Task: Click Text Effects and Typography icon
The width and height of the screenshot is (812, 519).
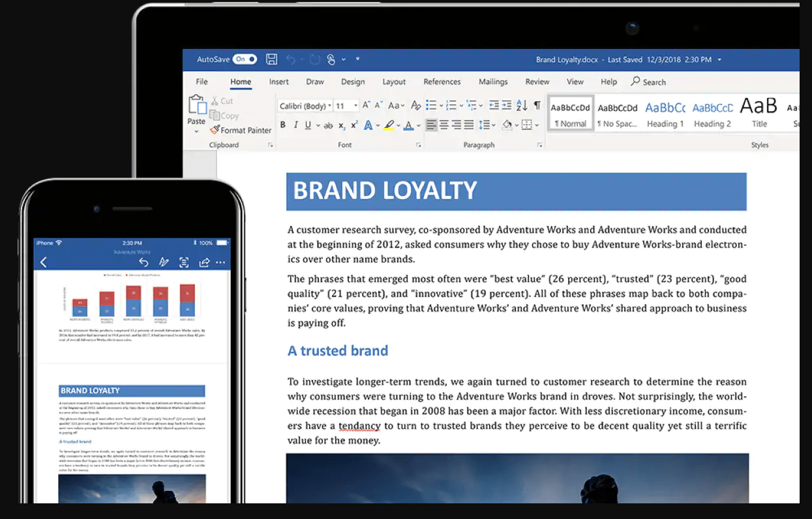Action: tap(369, 125)
